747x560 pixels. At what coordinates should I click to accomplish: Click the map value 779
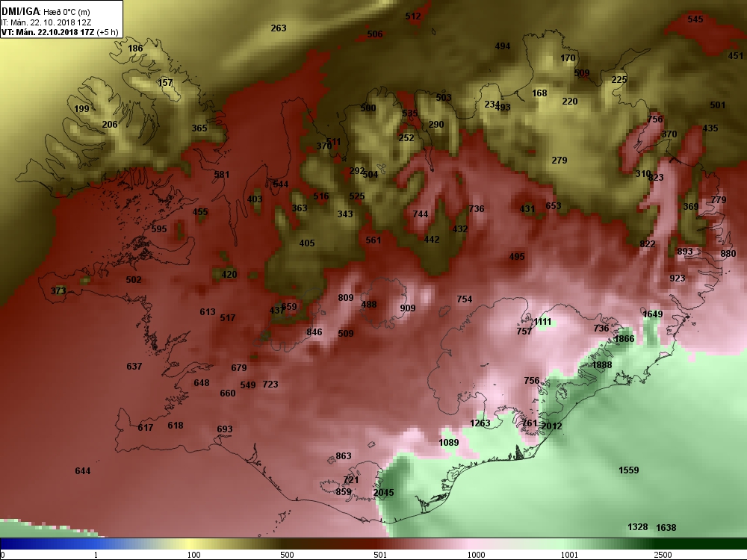[x=719, y=199]
